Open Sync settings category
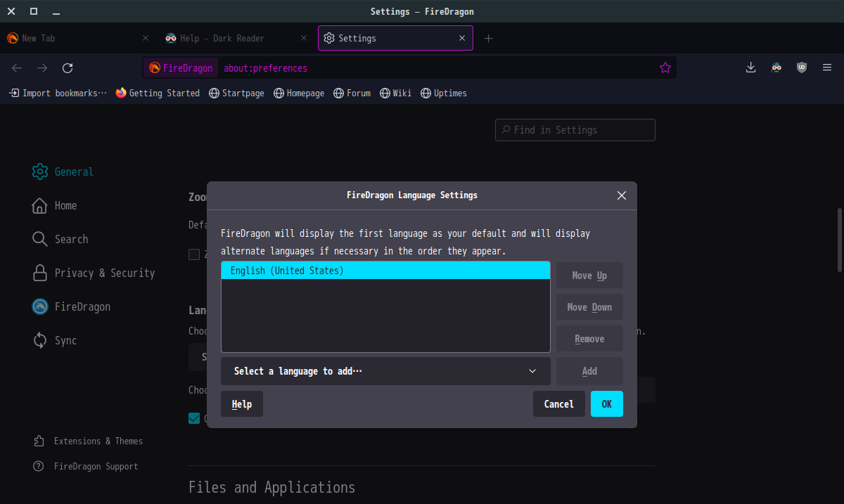The width and height of the screenshot is (844, 504). coord(55,340)
